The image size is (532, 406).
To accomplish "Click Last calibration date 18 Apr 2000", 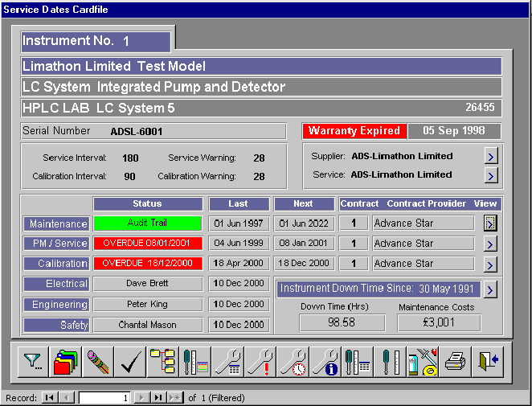I will pos(239,263).
